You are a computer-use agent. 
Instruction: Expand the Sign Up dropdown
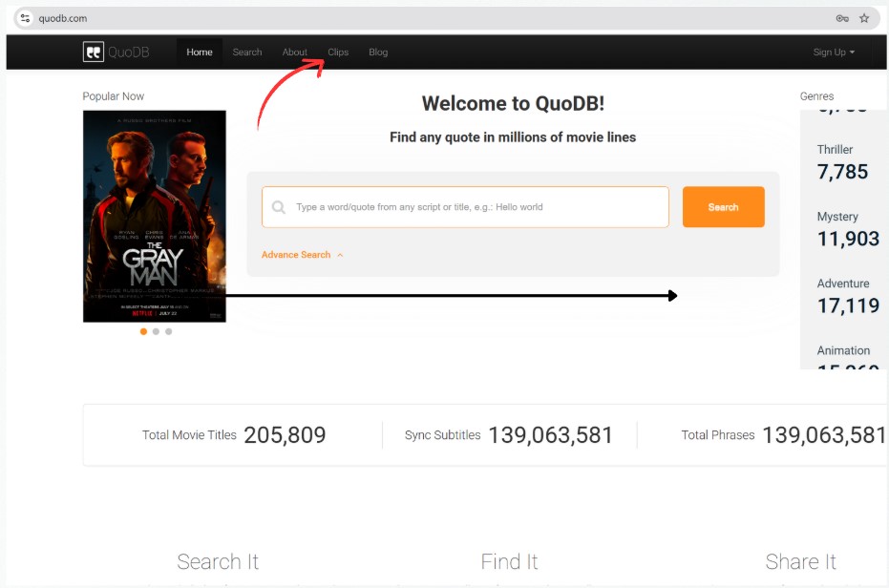point(834,52)
